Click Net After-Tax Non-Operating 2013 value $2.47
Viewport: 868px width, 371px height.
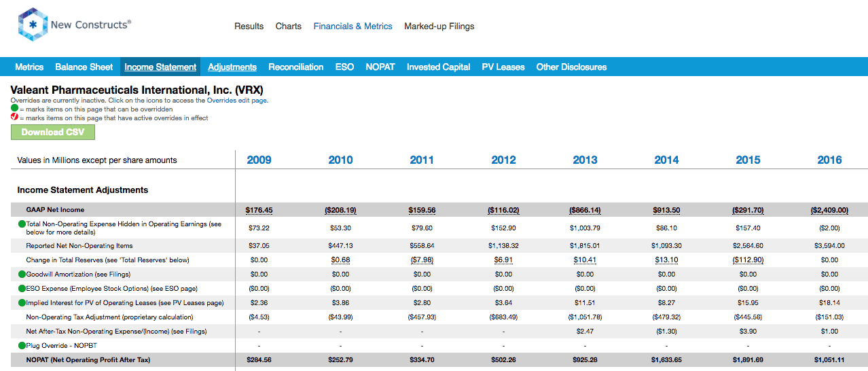(x=585, y=331)
